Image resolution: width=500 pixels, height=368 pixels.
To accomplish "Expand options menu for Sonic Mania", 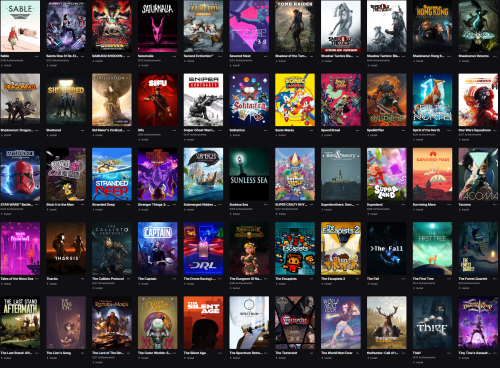I will pyautogui.click(x=312, y=130).
